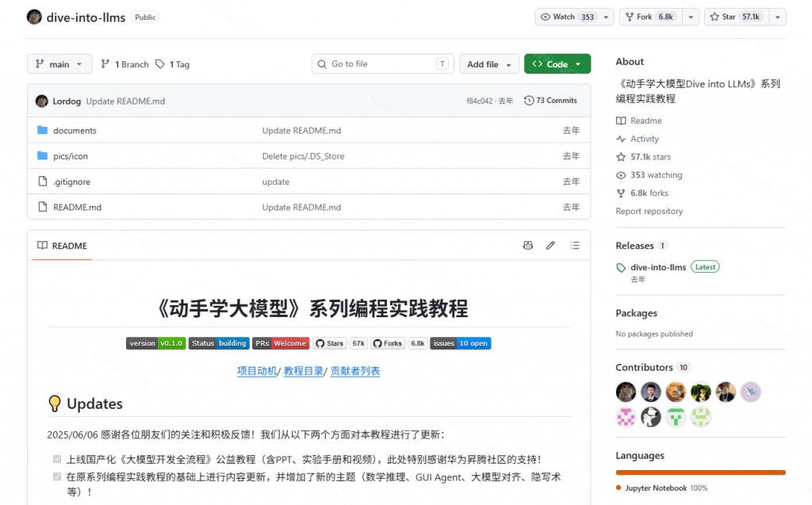Open the 贡献者列表 link
The image size is (812, 505).
pyautogui.click(x=355, y=371)
